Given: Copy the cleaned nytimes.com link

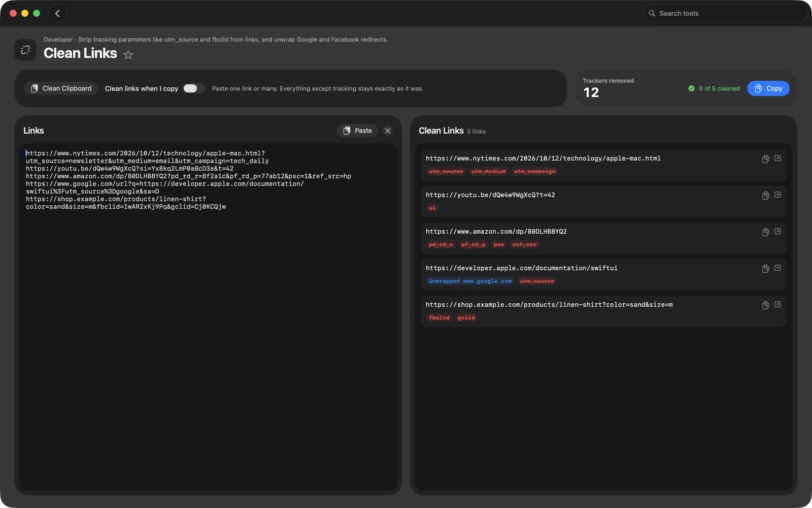Looking at the screenshot, I should tap(765, 158).
